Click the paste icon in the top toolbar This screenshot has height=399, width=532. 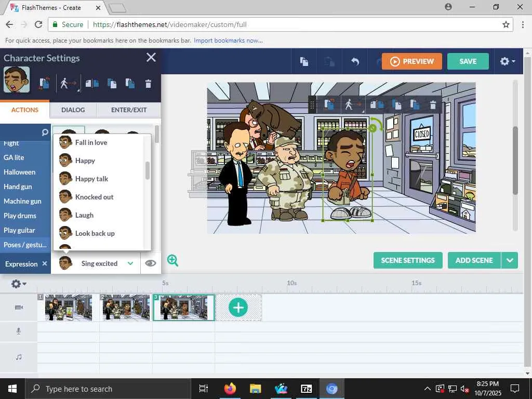click(329, 61)
